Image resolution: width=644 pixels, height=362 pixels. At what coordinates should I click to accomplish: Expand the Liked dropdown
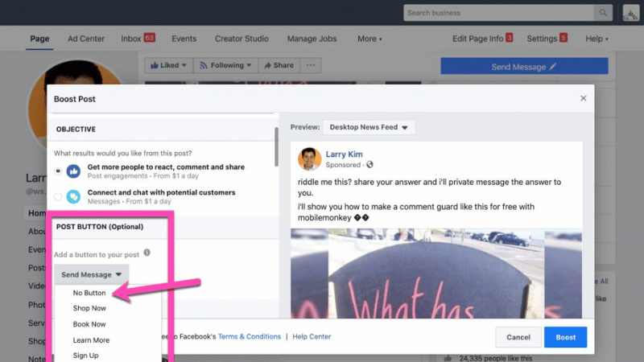pyautogui.click(x=168, y=65)
